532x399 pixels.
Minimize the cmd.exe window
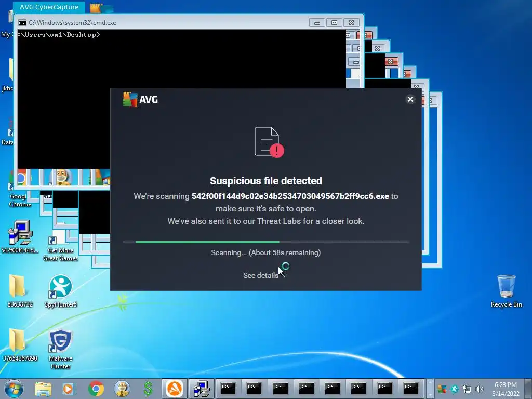point(317,23)
